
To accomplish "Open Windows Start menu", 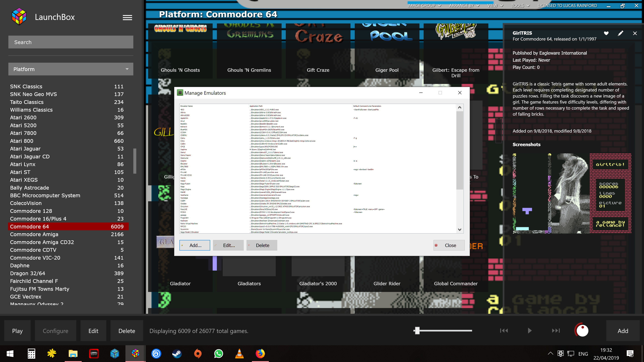I will click(10, 354).
